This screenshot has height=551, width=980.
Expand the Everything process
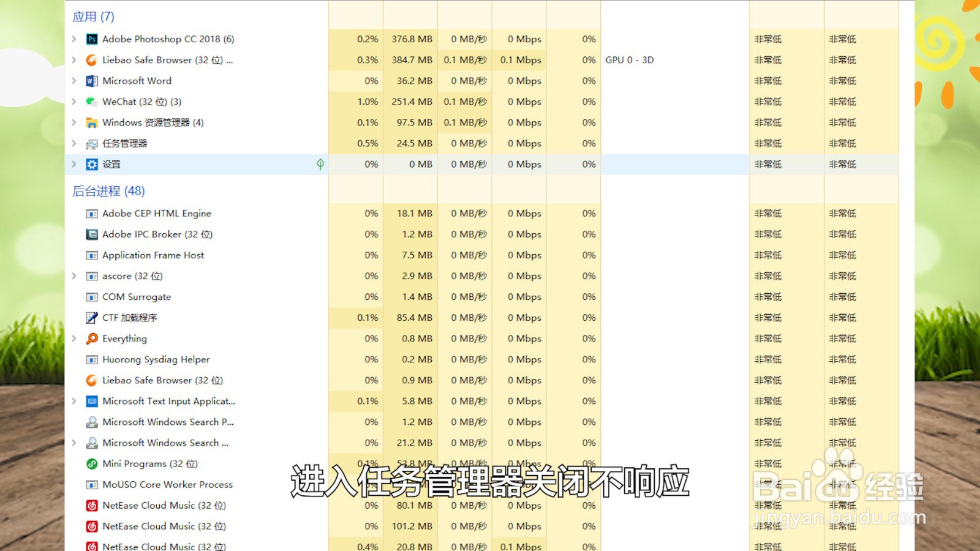(74, 339)
